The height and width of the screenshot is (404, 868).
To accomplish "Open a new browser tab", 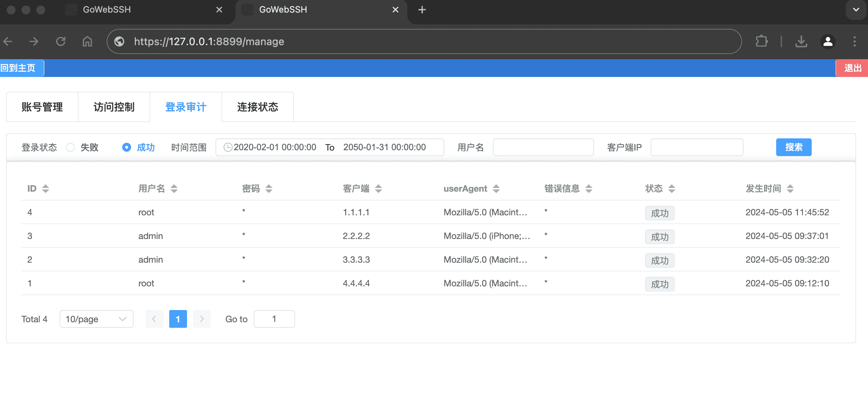I will coord(422,10).
